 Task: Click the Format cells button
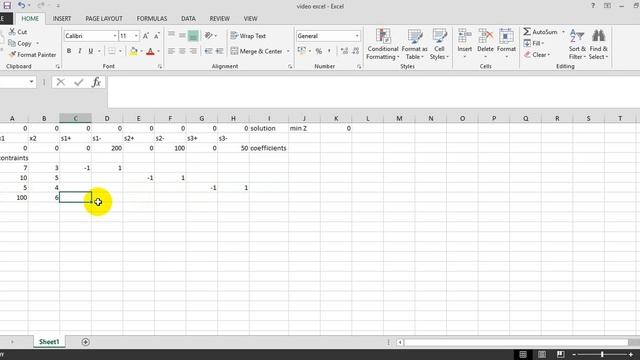[x=506, y=44]
